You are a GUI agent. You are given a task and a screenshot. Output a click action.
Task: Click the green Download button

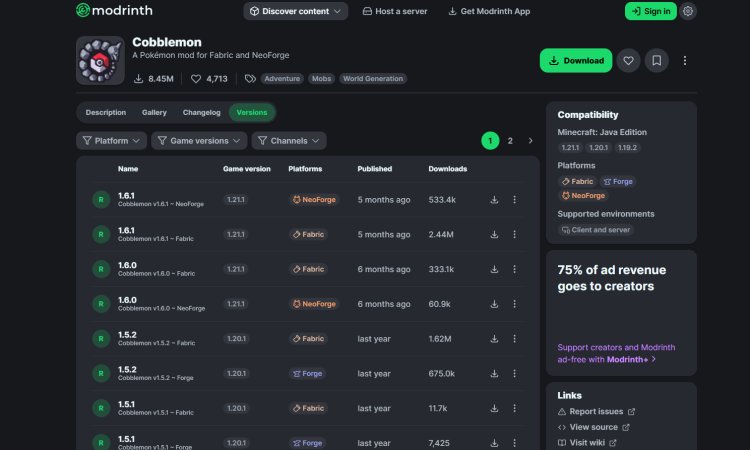pyautogui.click(x=576, y=60)
